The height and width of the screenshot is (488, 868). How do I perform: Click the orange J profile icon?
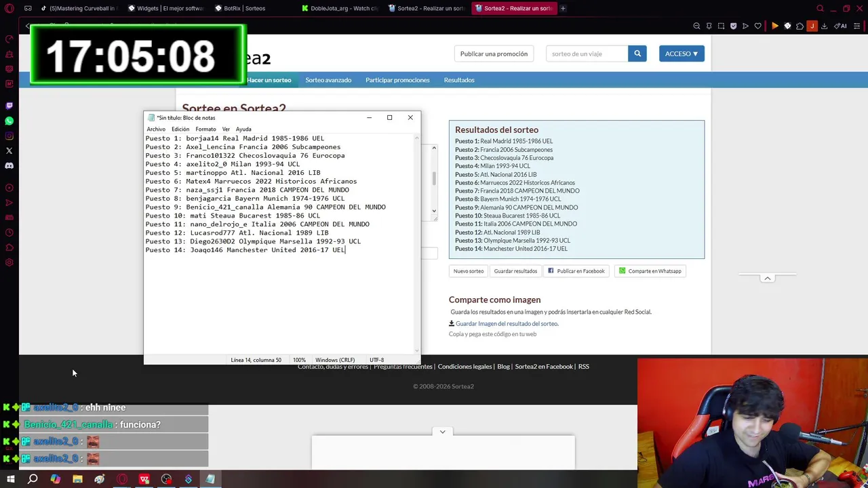[812, 26]
